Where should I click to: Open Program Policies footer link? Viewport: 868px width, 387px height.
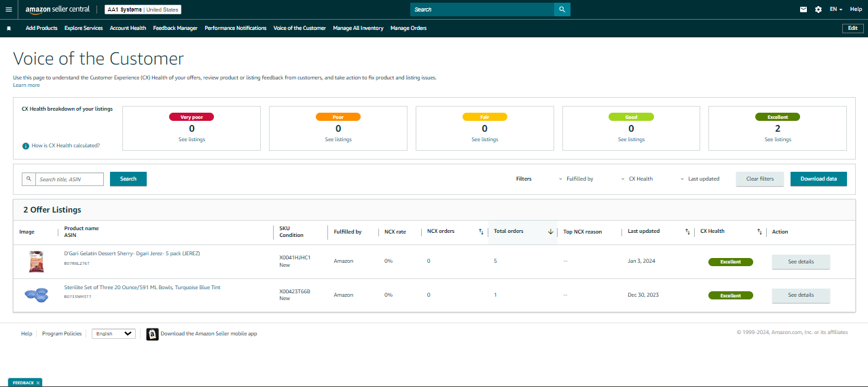[x=62, y=334]
